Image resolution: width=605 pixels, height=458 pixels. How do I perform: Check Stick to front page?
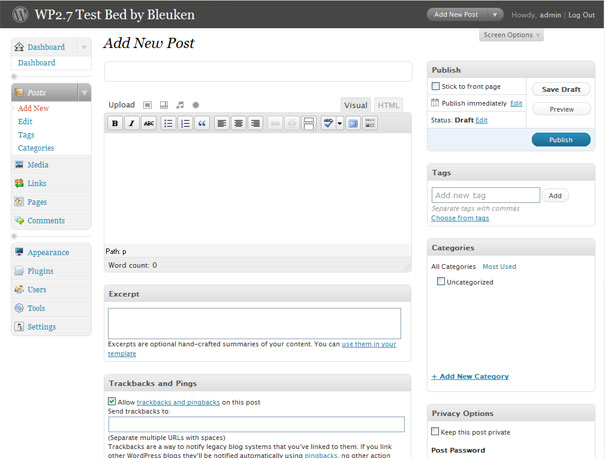436,86
